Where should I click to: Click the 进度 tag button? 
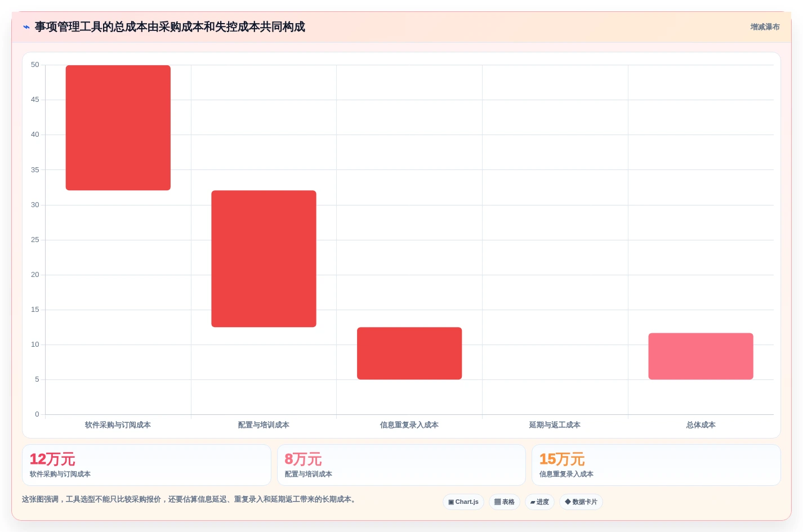[539, 502]
